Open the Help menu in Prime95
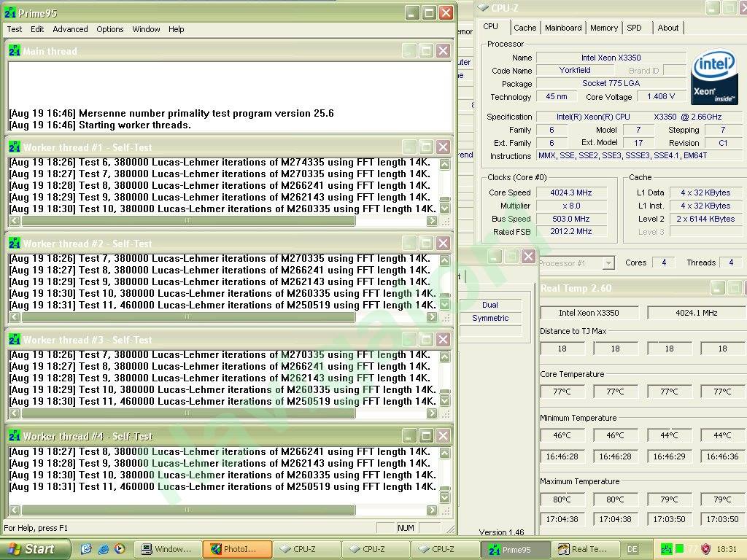The width and height of the screenshot is (747, 560). click(177, 29)
